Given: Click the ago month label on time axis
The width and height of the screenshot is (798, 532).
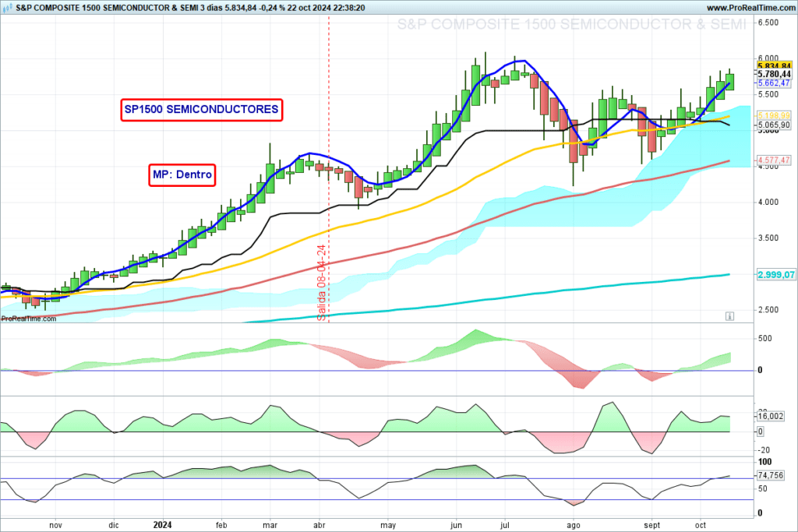Looking at the screenshot, I should 575,526.
